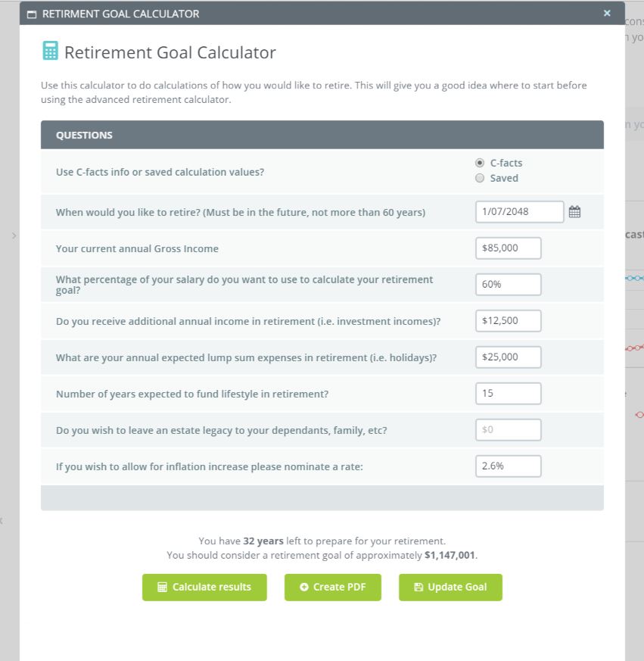Click the QUESTIONS section header bar
Image resolution: width=644 pixels, height=661 pixels.
click(322, 135)
